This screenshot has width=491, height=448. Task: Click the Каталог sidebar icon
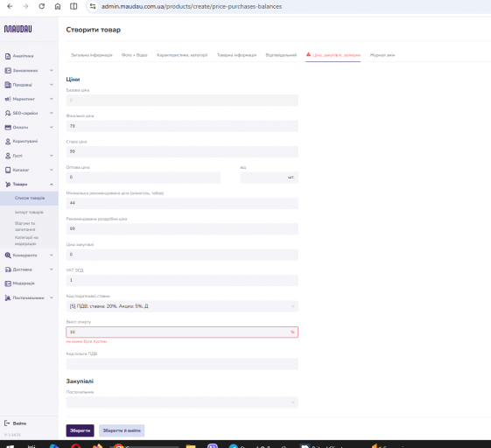8,170
